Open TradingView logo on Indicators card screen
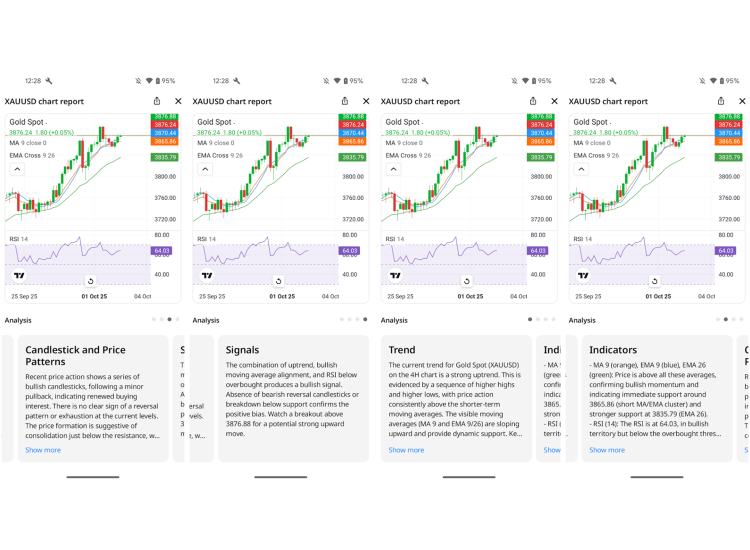Screen dimensions: 750x550 tap(583, 275)
